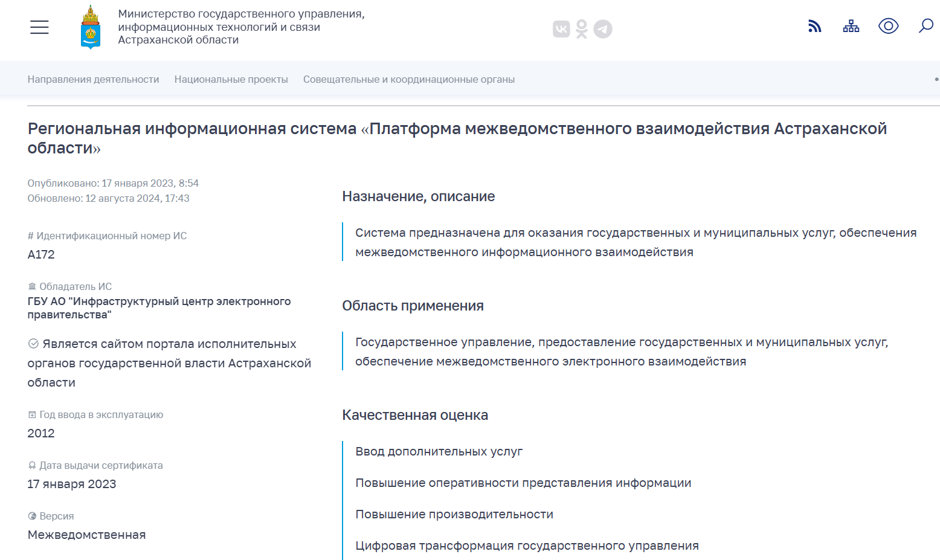Open the RSS feed icon

coord(815,26)
